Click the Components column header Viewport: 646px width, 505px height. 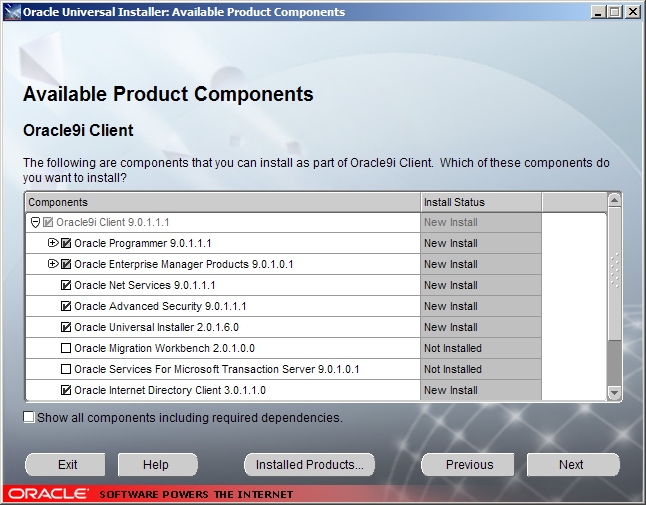tap(223, 202)
